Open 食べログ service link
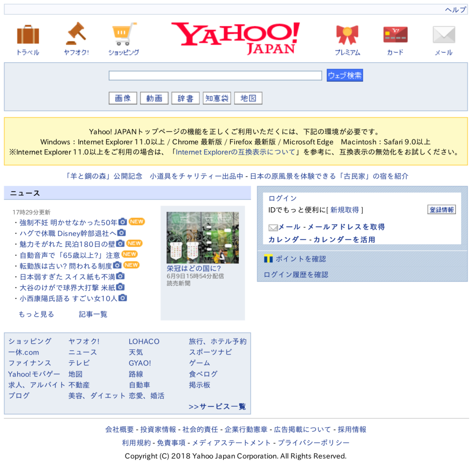The image size is (476, 464). click(203, 374)
